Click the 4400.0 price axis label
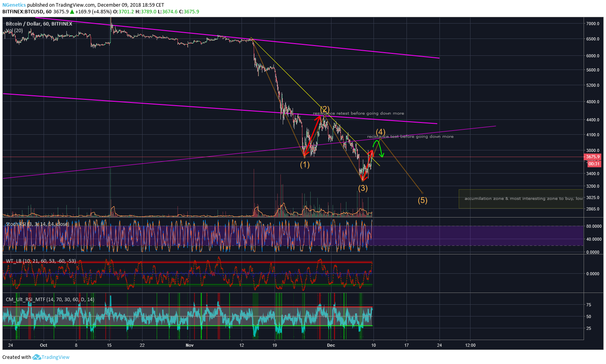The height and width of the screenshot is (364, 606). pyautogui.click(x=593, y=120)
